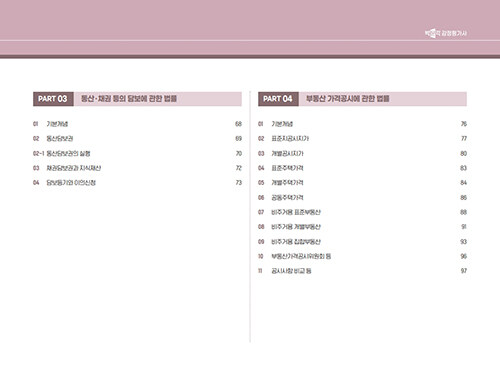
Task: Select the '비주거용 개별부동산' entry
Action: pos(296,227)
